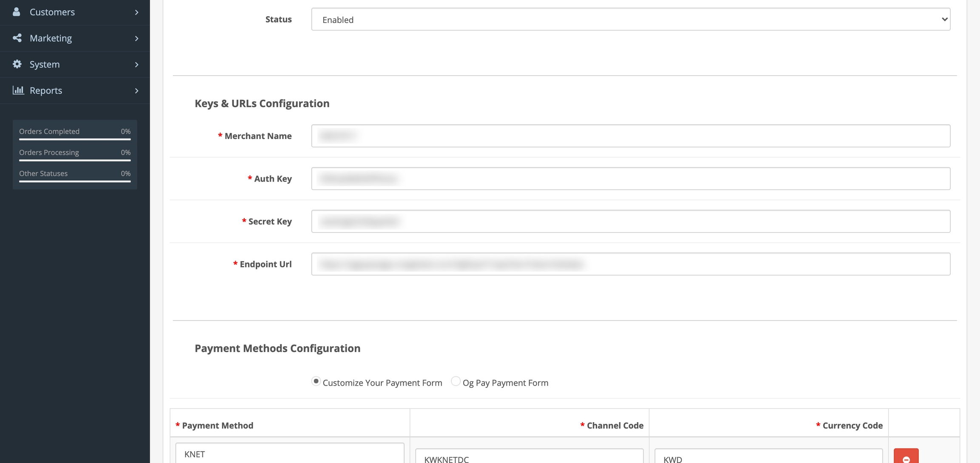Click the Secret Key input
Image resolution: width=980 pixels, height=463 pixels.
[630, 222]
